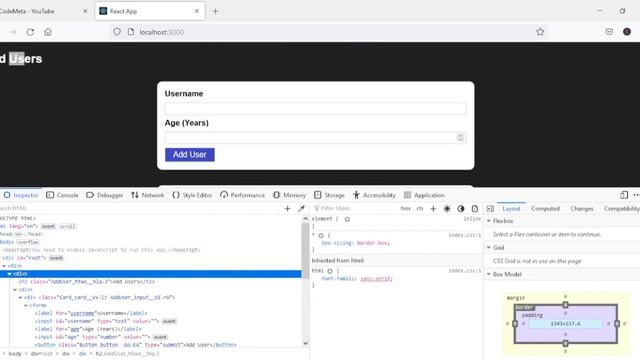Image resolution: width=640 pixels, height=360 pixels.
Task: Open the Network devtools tab
Action: [x=147, y=195]
